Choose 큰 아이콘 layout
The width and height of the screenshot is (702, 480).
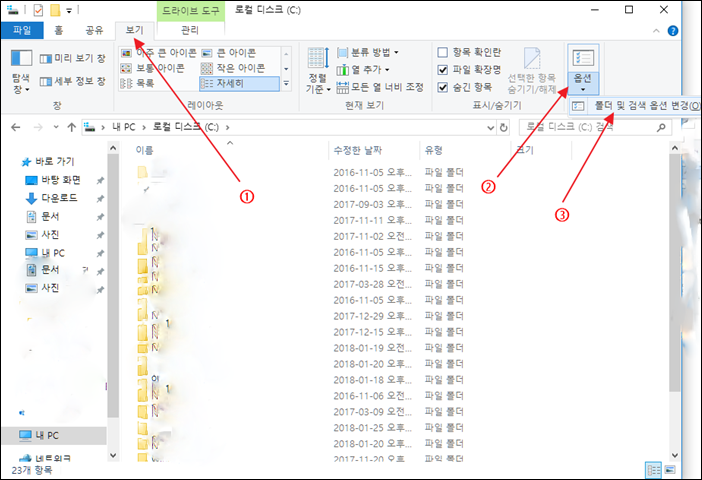tap(229, 53)
